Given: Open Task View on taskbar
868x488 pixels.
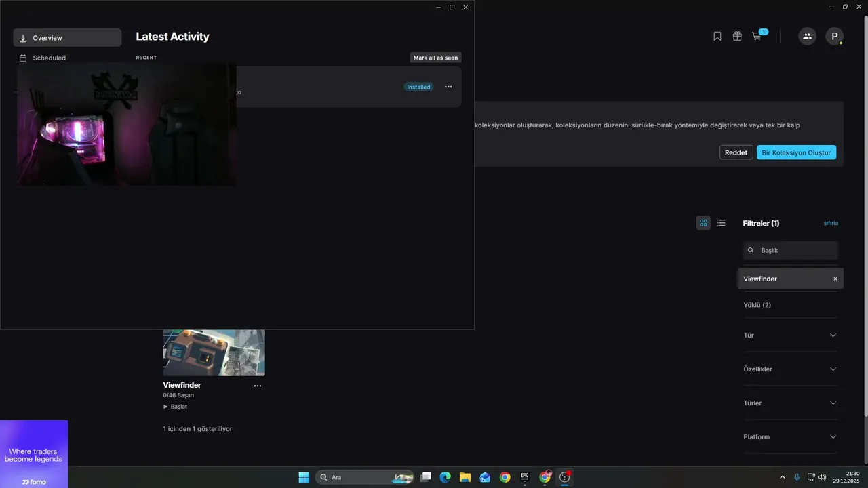Looking at the screenshot, I should 426,477.
